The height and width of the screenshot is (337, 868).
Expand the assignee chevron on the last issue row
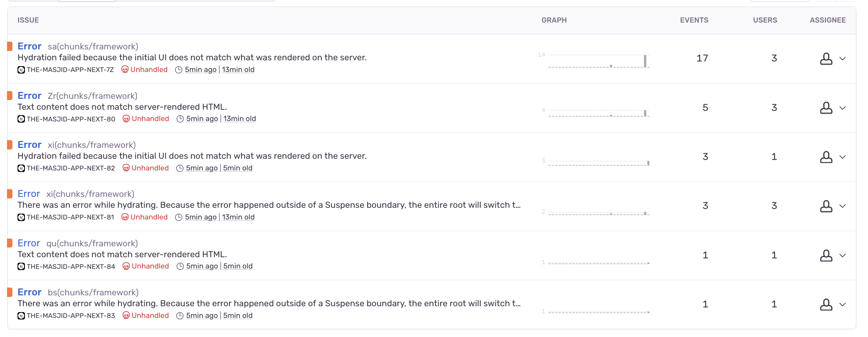coord(843,305)
